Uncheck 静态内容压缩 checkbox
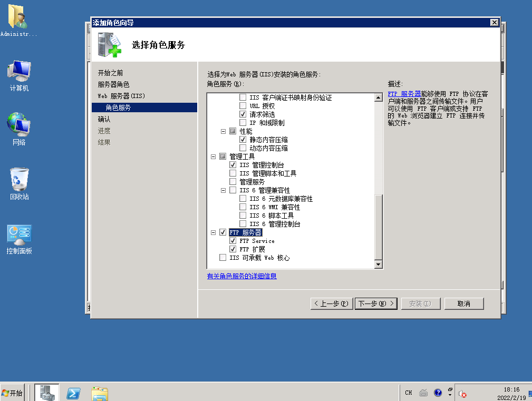The height and width of the screenshot is (401, 532). click(243, 139)
